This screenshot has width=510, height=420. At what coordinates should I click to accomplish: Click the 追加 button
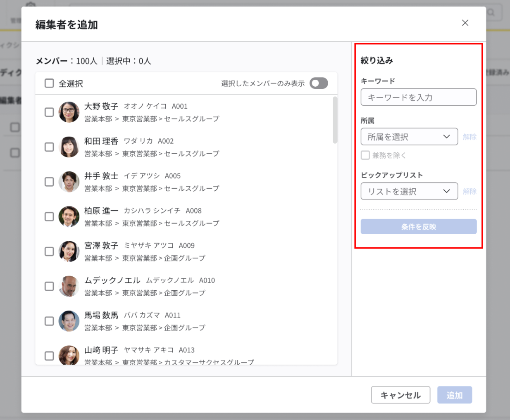pyautogui.click(x=455, y=395)
